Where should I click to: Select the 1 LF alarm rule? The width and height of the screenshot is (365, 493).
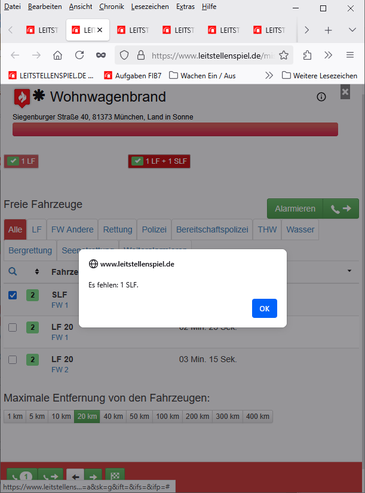pyautogui.click(x=21, y=161)
